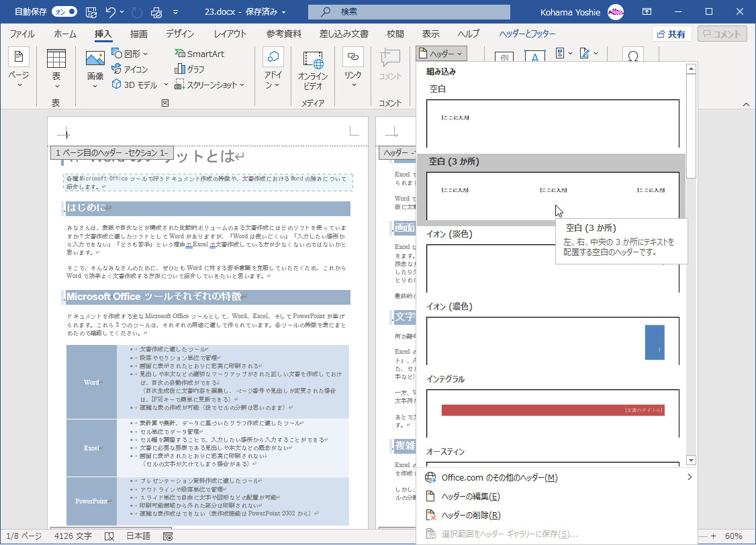
Task: Choose ヘッダーの削除 menu item
Action: coord(557,515)
